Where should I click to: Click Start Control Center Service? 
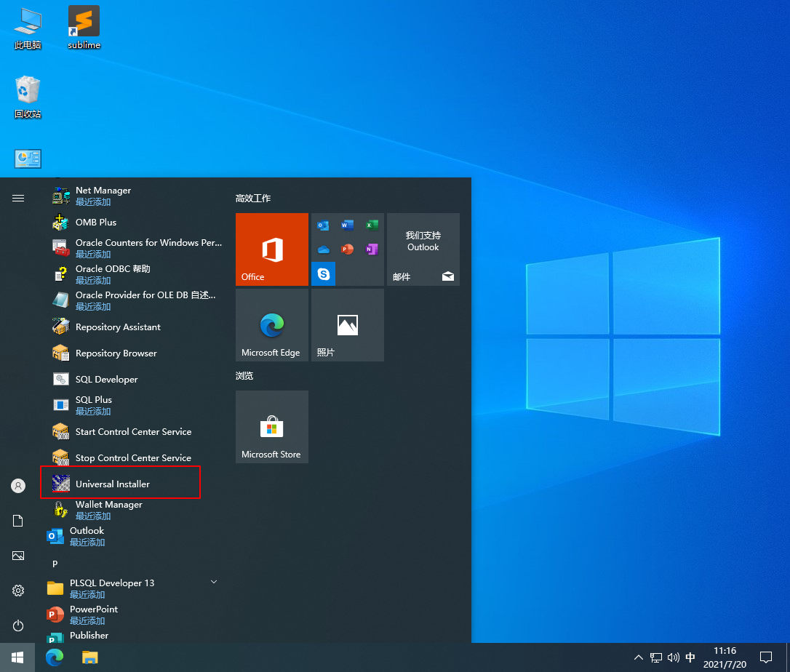pos(133,432)
